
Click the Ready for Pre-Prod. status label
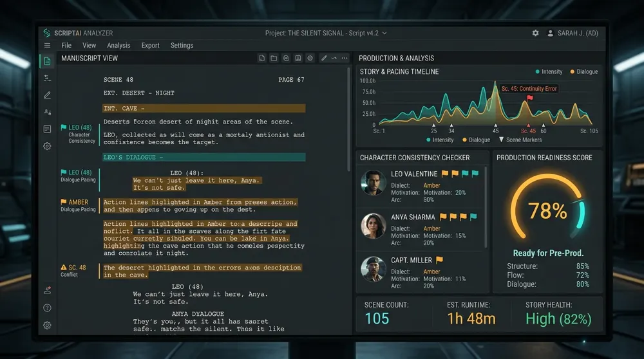(548, 253)
